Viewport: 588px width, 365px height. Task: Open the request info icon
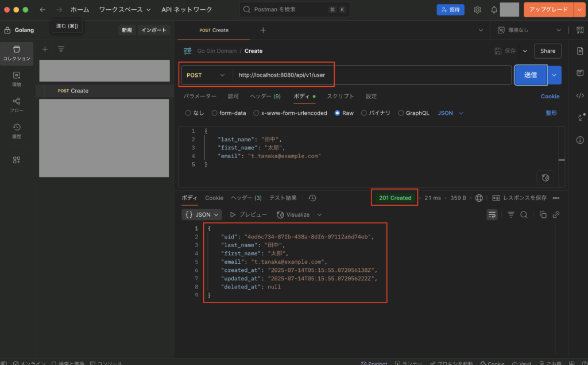tap(580, 140)
